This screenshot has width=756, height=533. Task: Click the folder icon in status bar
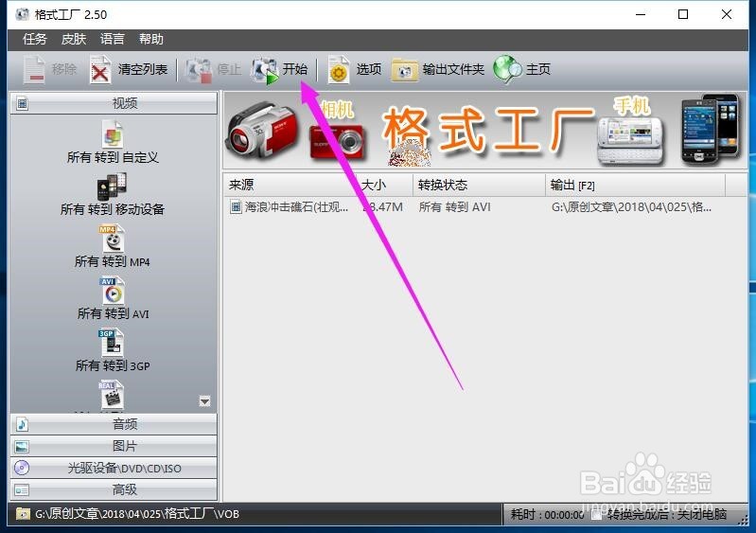[22, 514]
